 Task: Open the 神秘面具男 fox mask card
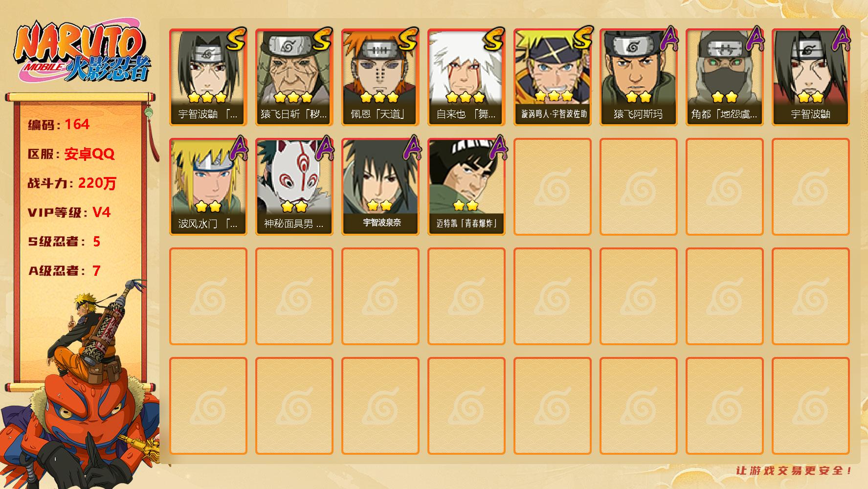[294, 187]
